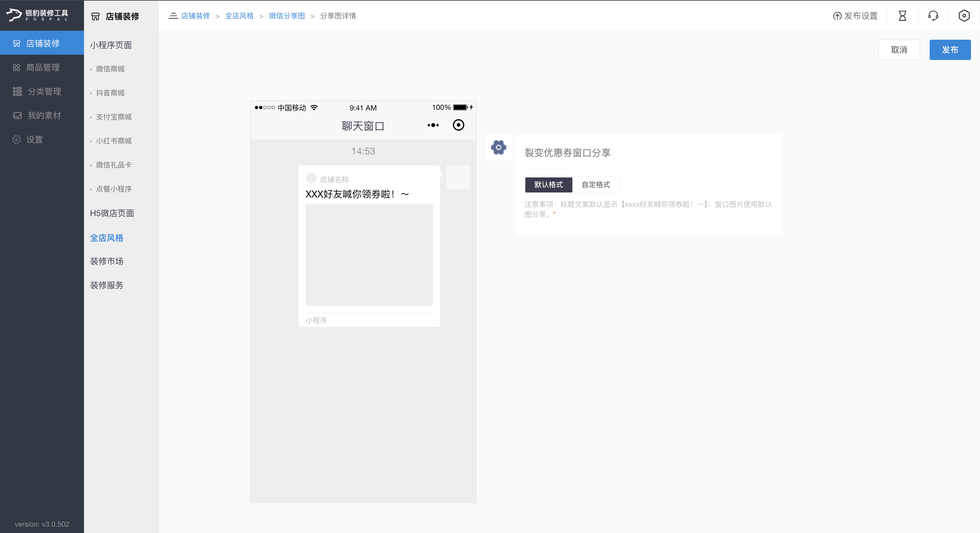This screenshot has width=980, height=533.
Task: Go to 全店风格 breadcrumb link
Action: point(239,16)
